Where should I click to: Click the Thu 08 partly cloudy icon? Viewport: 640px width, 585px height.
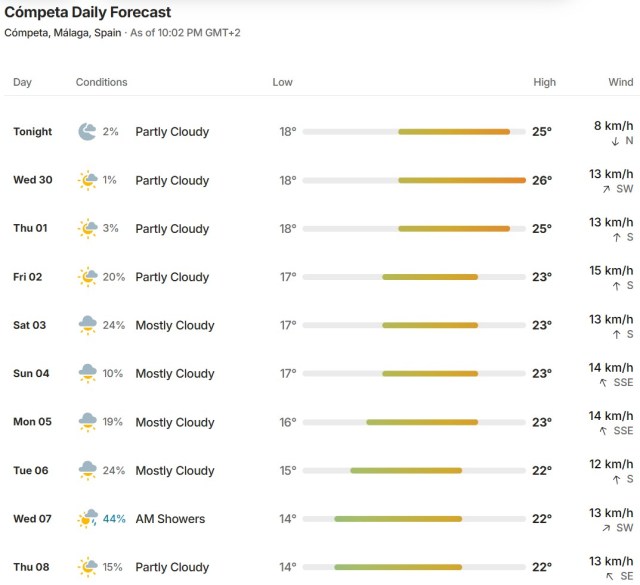point(87,567)
